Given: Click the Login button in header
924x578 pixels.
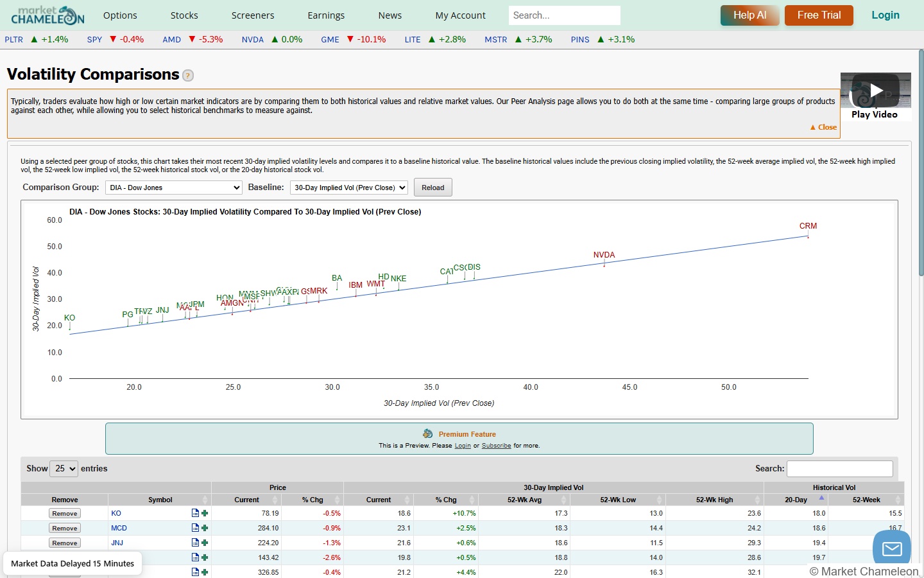Looking at the screenshot, I should 886,15.
